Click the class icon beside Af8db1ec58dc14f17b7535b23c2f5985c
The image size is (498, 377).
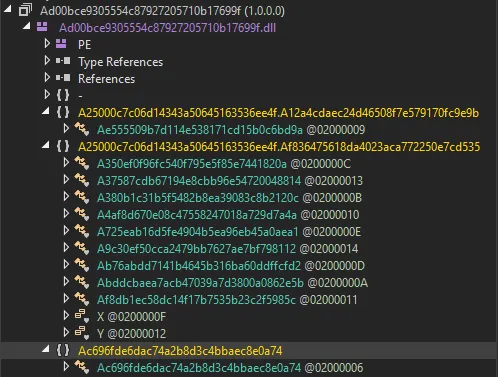click(82, 299)
